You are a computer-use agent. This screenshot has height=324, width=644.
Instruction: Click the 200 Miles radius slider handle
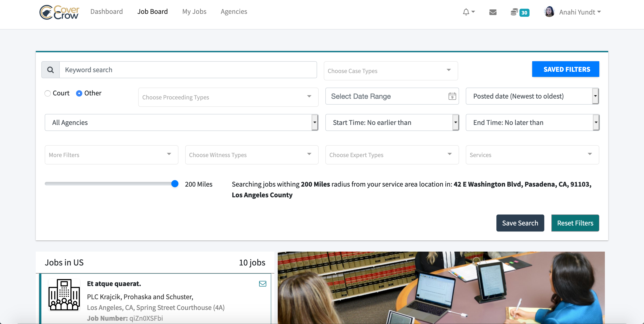click(x=175, y=184)
